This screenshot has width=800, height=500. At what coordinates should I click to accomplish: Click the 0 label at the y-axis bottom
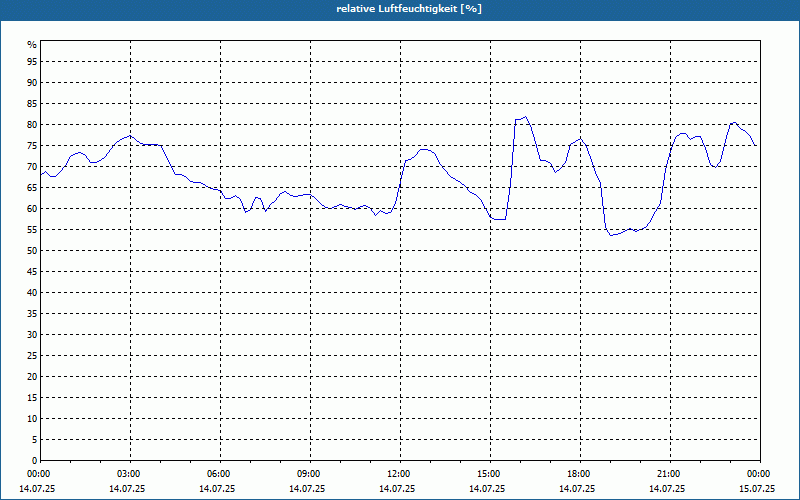34,461
